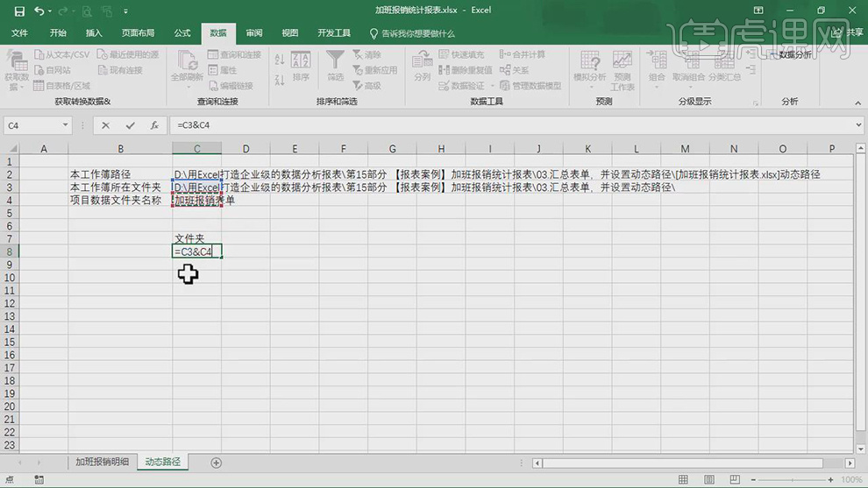The image size is (868, 488).
Task: Add a new sheet with plus button
Action: point(217,463)
